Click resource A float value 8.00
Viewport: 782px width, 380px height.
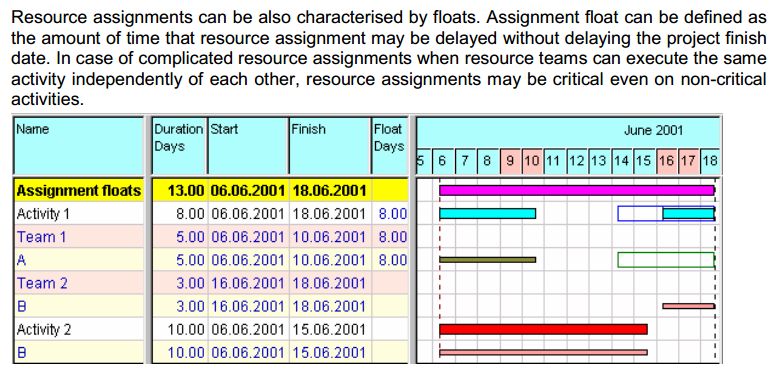click(392, 260)
